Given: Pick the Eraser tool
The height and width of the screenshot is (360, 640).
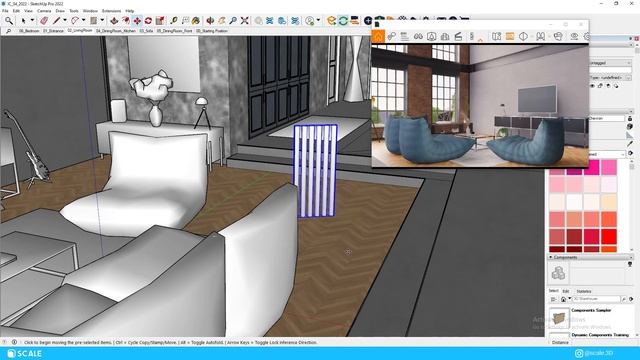Looking at the screenshot, I should tap(44, 20).
